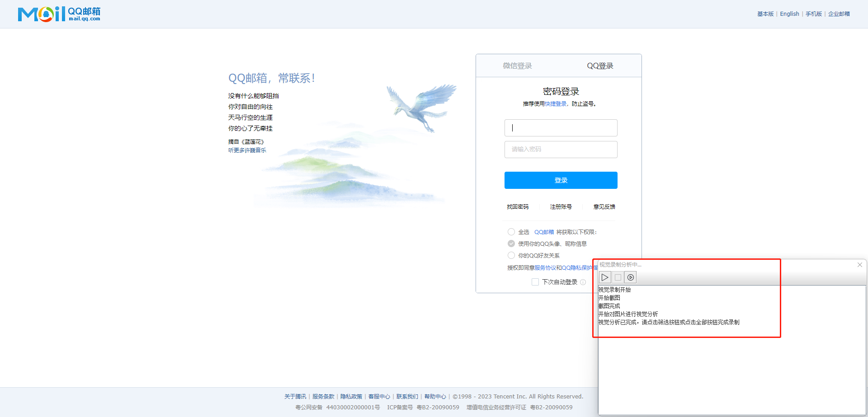Open 服务条款 footer link
The width and height of the screenshot is (868, 417).
coord(323,397)
